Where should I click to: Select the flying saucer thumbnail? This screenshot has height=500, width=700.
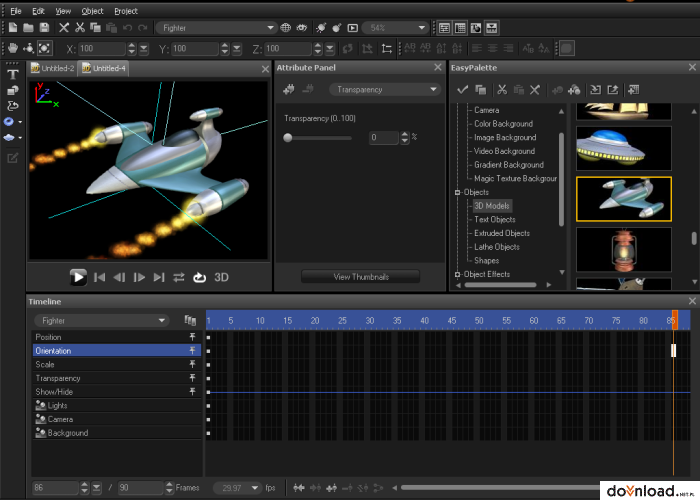pyautogui.click(x=624, y=148)
